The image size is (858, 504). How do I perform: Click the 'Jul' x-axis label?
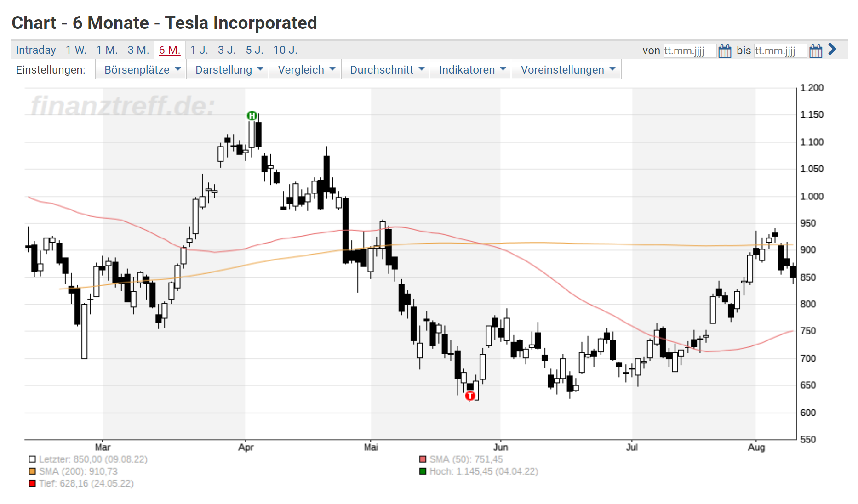[632, 447]
